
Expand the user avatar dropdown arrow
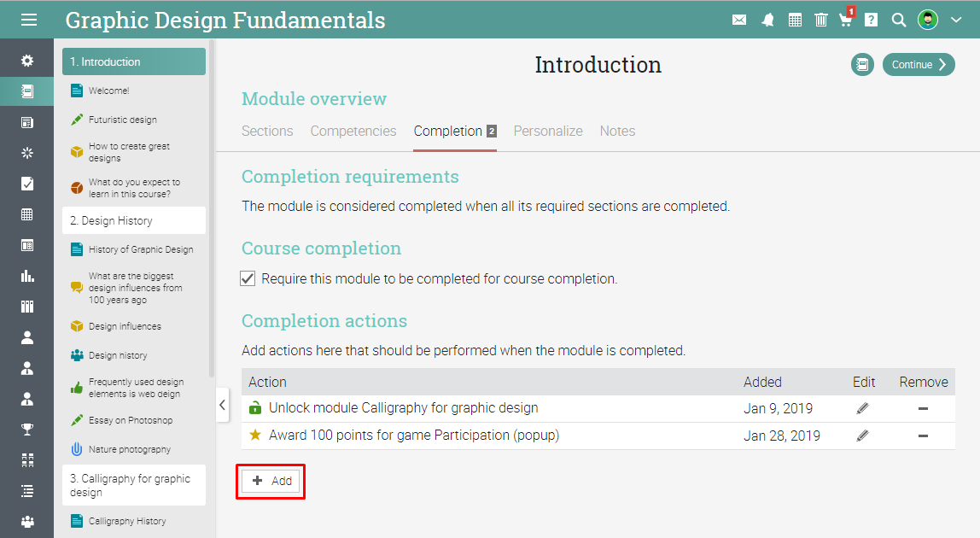956,20
